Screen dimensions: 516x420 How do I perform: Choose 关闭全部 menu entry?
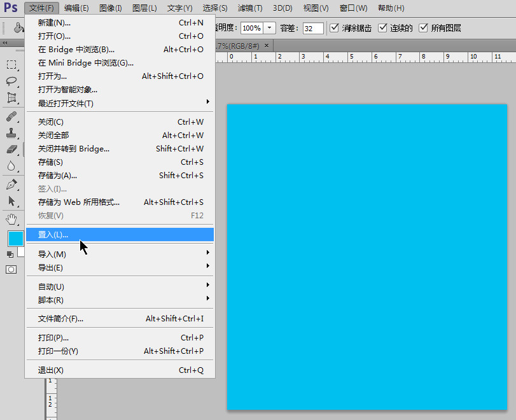120,136
